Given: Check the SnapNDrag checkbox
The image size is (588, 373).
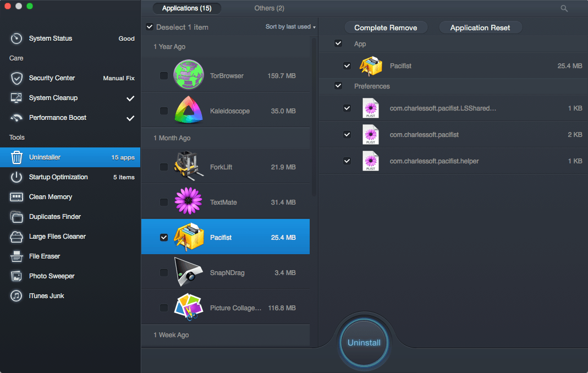Looking at the screenshot, I should click(x=164, y=273).
